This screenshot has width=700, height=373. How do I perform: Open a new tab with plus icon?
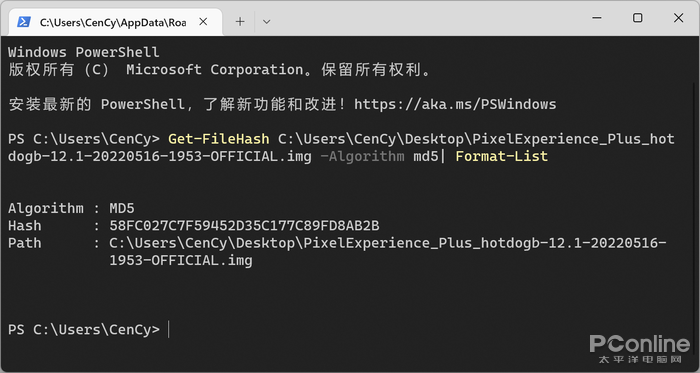(x=240, y=21)
